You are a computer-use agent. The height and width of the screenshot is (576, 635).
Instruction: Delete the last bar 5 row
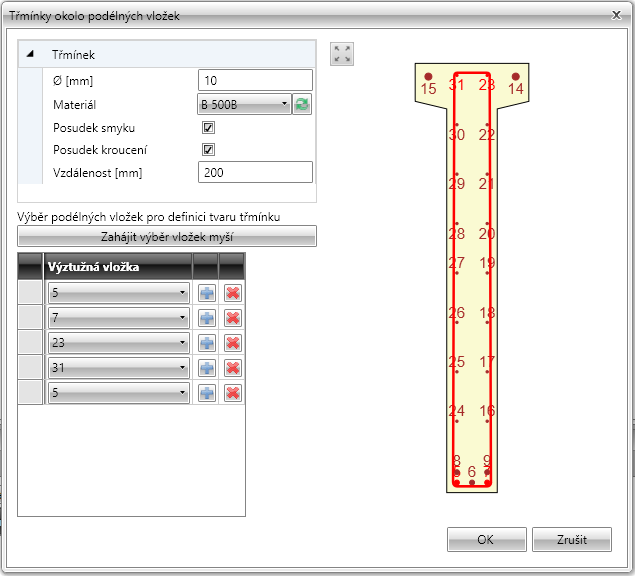tap(233, 393)
